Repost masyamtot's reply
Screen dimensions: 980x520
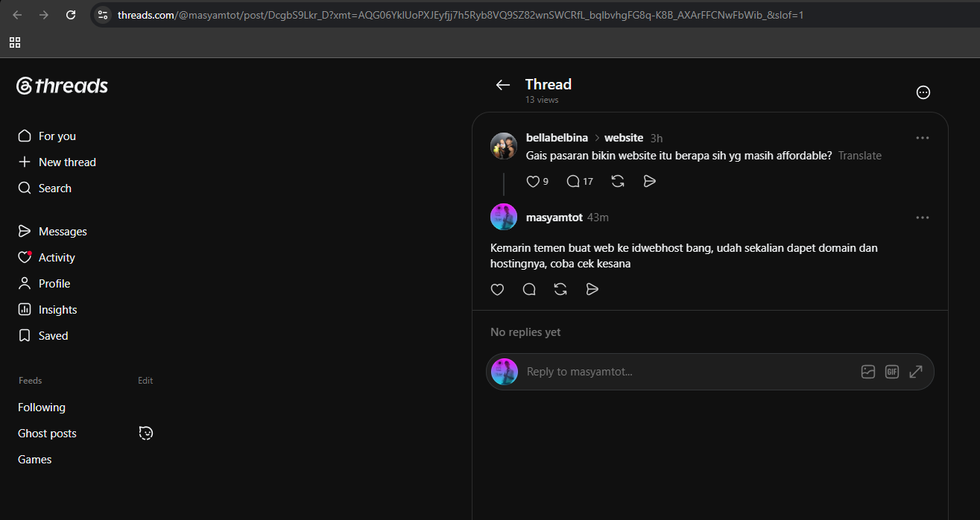560,289
